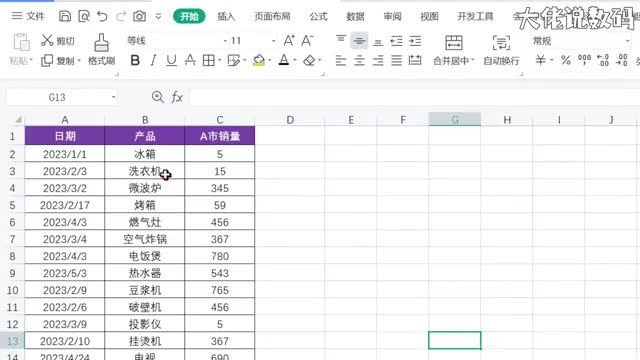Click the clear formatting eraser icon
Screen dimensions: 640x360
tap(309, 60)
